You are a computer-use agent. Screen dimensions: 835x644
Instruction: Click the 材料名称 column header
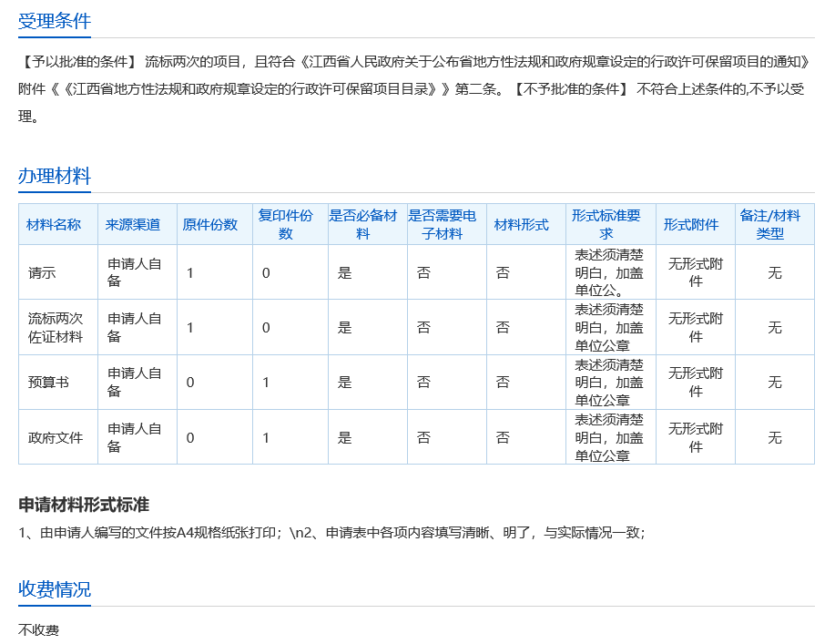(x=55, y=225)
